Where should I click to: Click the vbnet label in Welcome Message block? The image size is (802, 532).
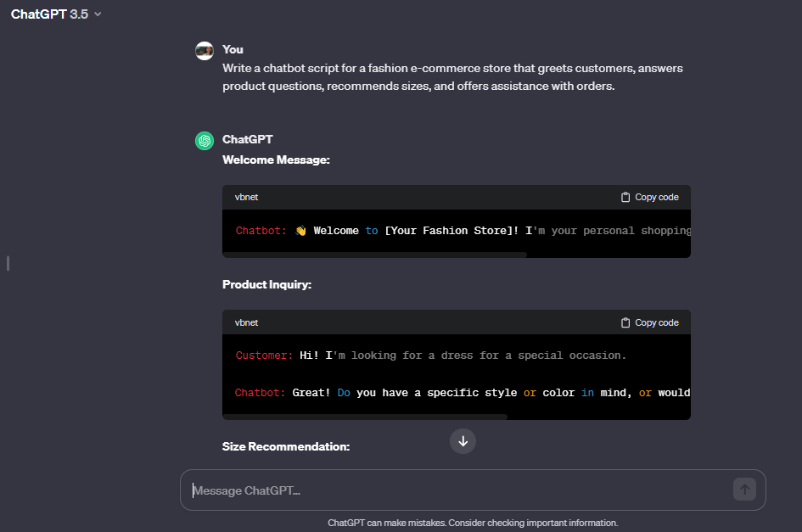tap(246, 197)
